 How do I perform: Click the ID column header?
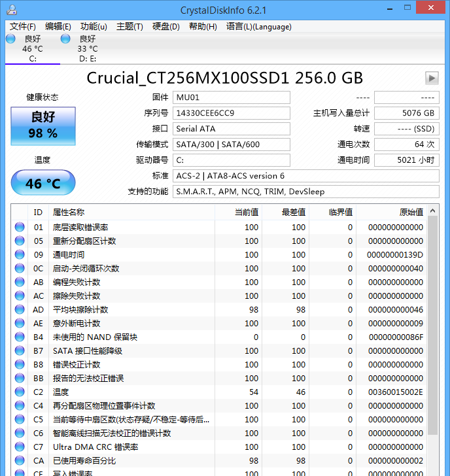[38, 212]
